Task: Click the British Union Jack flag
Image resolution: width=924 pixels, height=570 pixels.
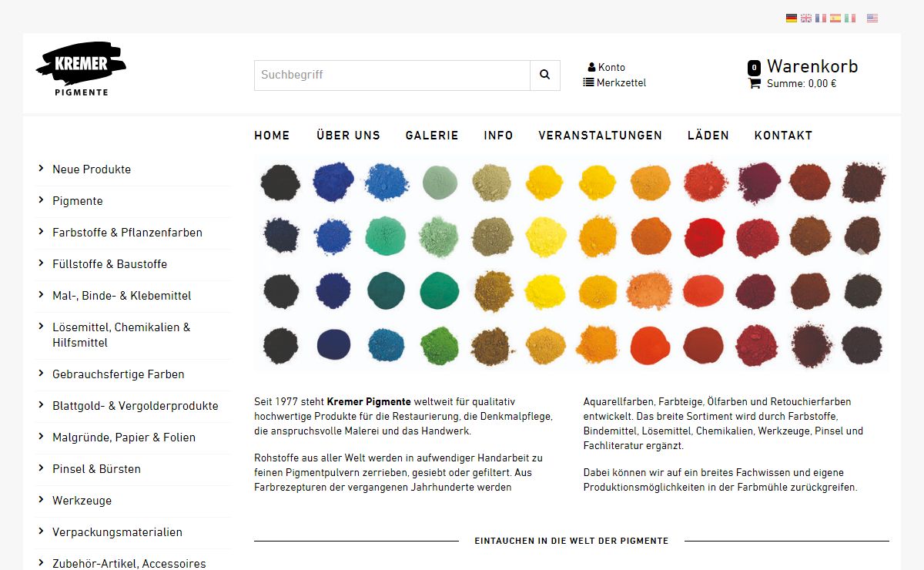Action: pos(806,18)
